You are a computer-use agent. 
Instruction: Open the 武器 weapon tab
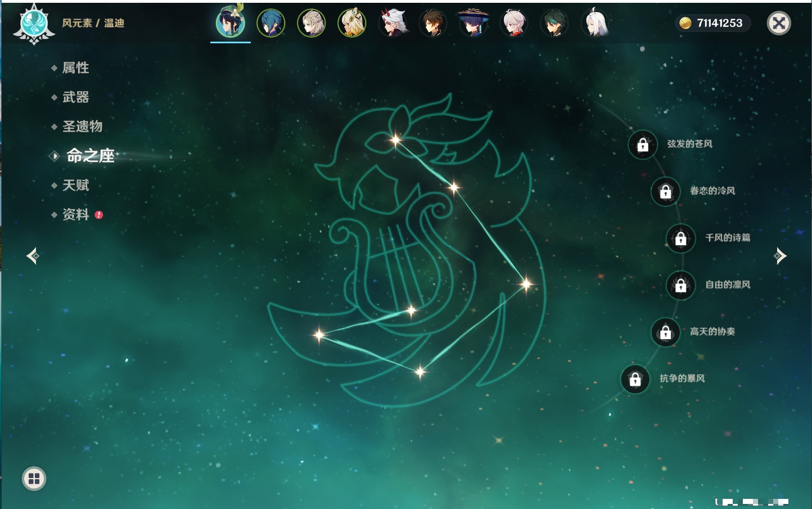(75, 97)
